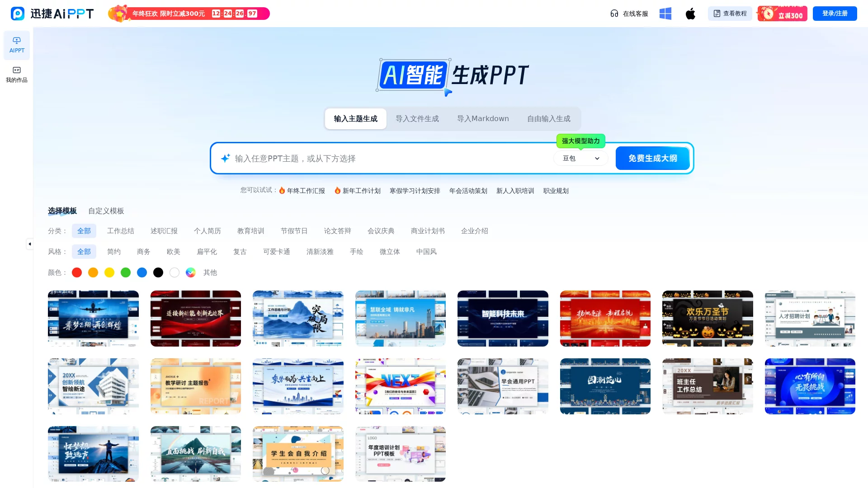Collapse the left sidebar with the arrow

[x=30, y=244]
